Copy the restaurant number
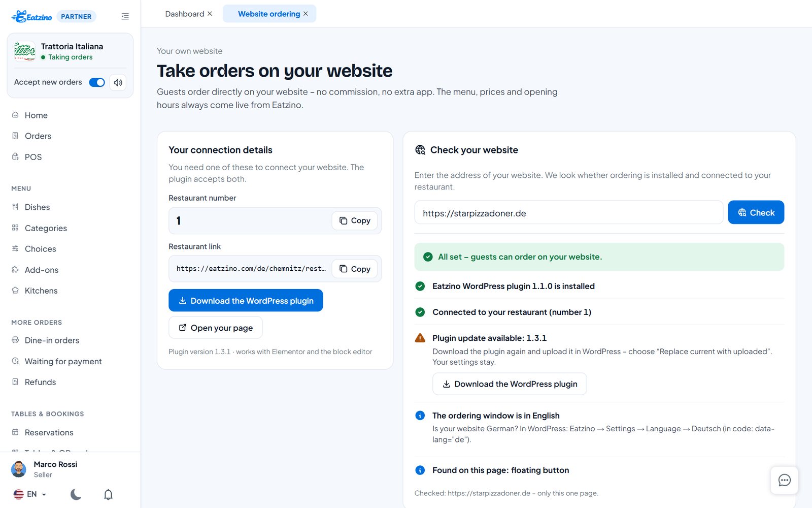The image size is (812, 508). click(x=355, y=220)
